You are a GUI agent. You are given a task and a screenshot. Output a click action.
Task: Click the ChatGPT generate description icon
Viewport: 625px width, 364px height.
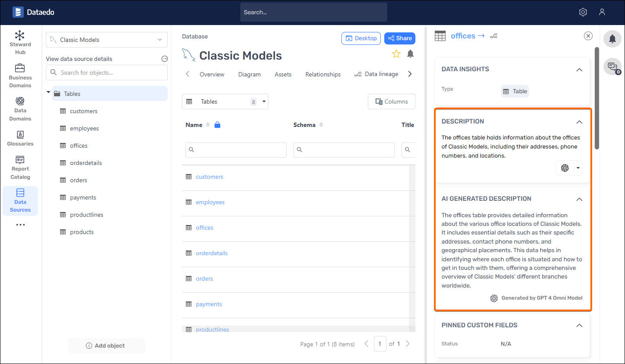[x=564, y=168]
